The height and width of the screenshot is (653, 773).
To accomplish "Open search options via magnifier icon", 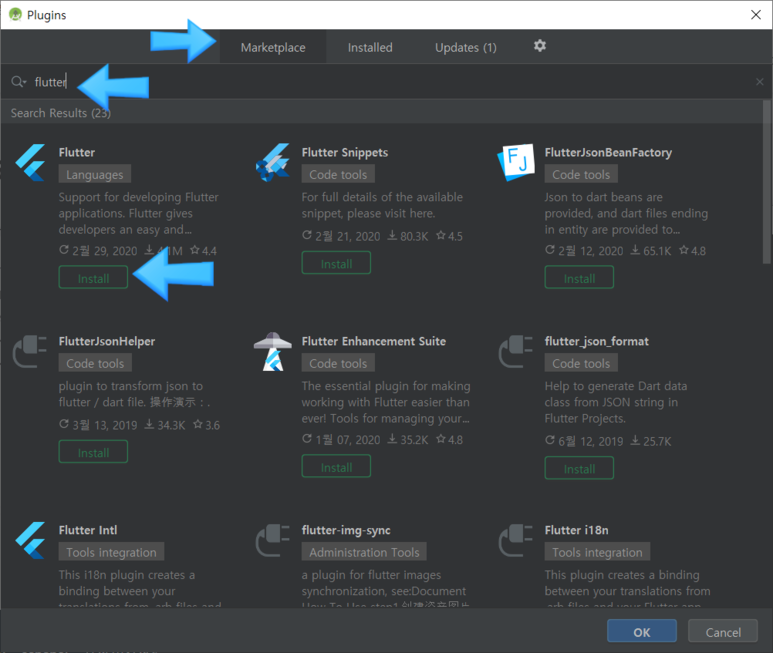I will (x=18, y=82).
